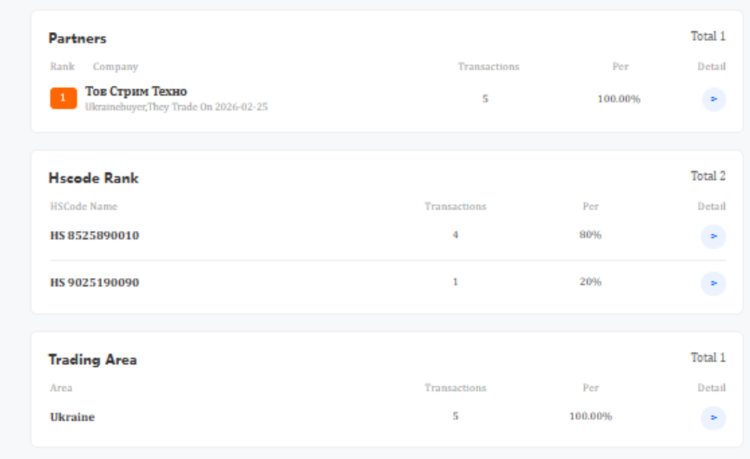Click the Partners section heading

click(77, 38)
